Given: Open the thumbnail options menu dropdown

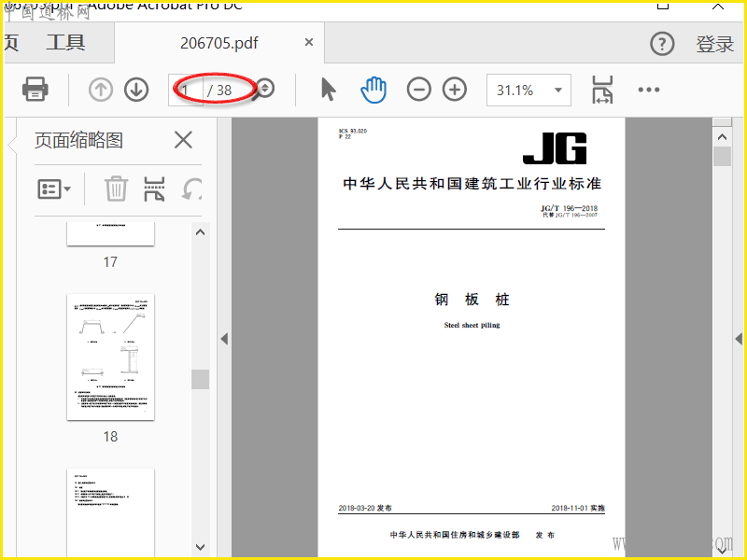Looking at the screenshot, I should 54,189.
